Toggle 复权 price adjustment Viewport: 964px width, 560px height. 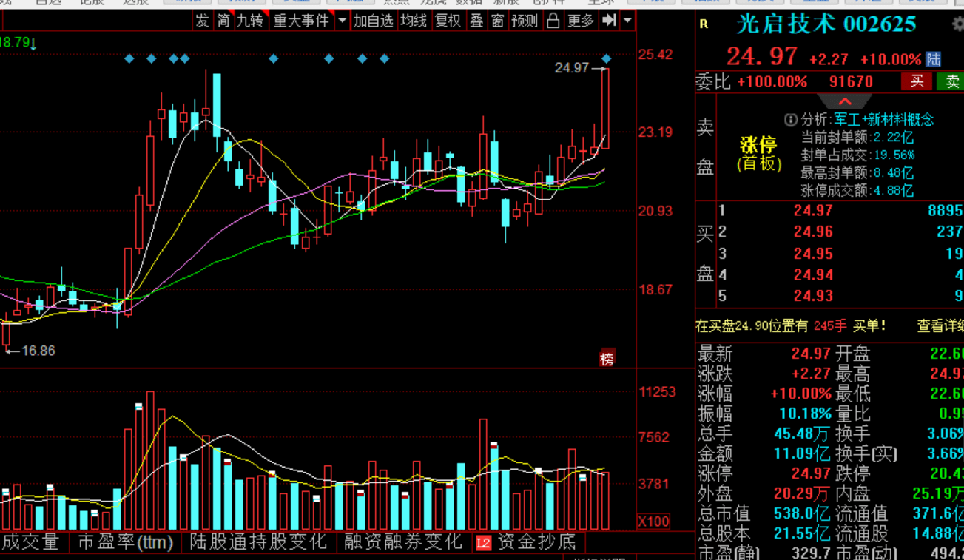click(448, 21)
